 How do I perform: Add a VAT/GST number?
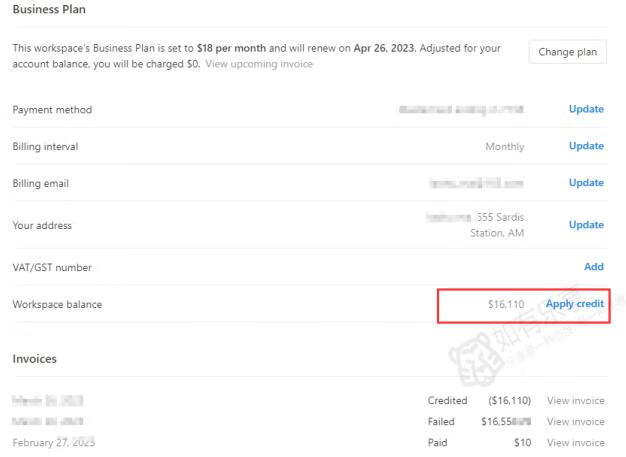(594, 267)
